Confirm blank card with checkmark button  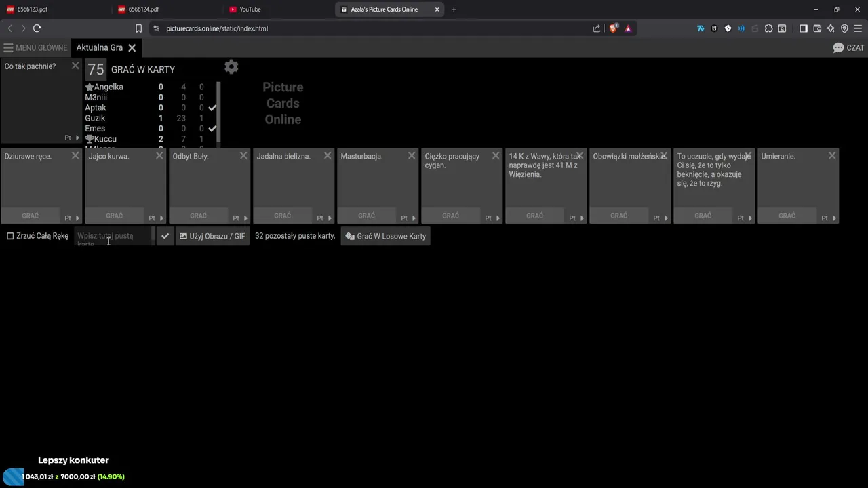coord(165,236)
